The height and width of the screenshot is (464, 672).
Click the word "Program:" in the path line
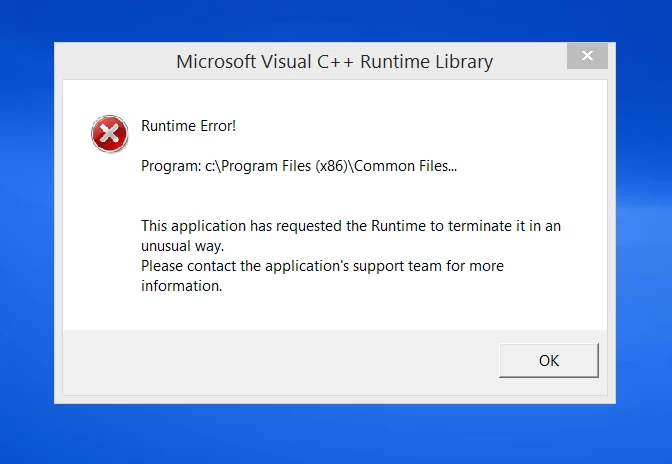point(171,166)
